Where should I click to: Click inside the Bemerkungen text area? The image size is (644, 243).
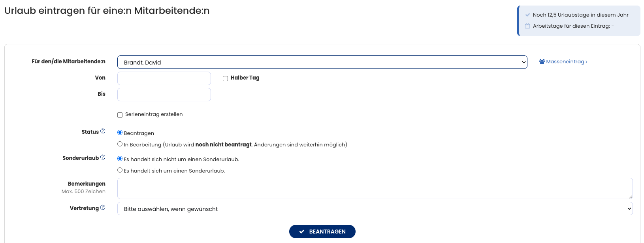point(375,188)
